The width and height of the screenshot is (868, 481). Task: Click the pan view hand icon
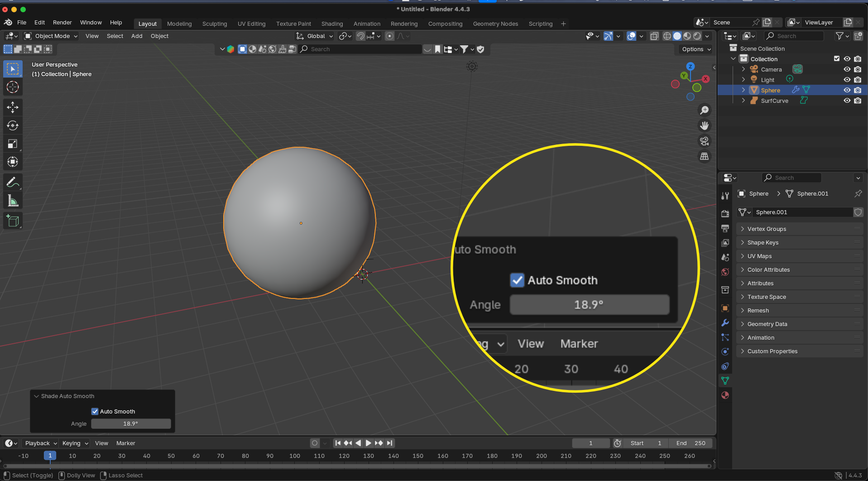705,125
